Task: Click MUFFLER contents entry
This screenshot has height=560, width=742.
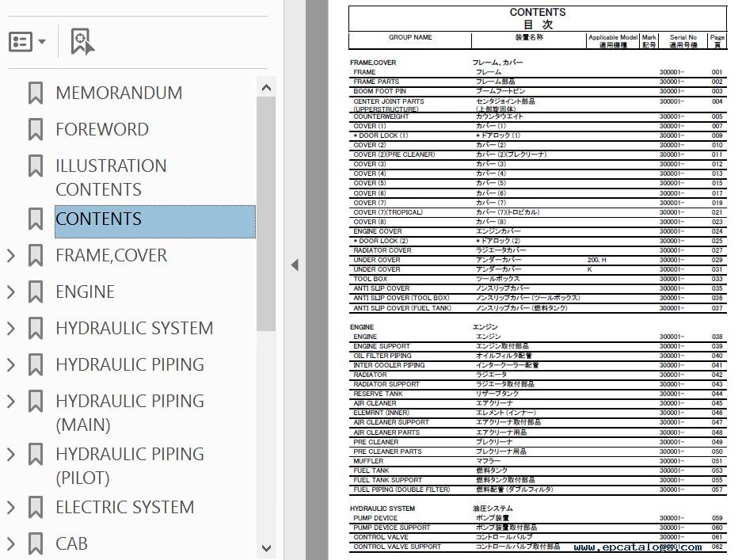Action: (x=368, y=461)
